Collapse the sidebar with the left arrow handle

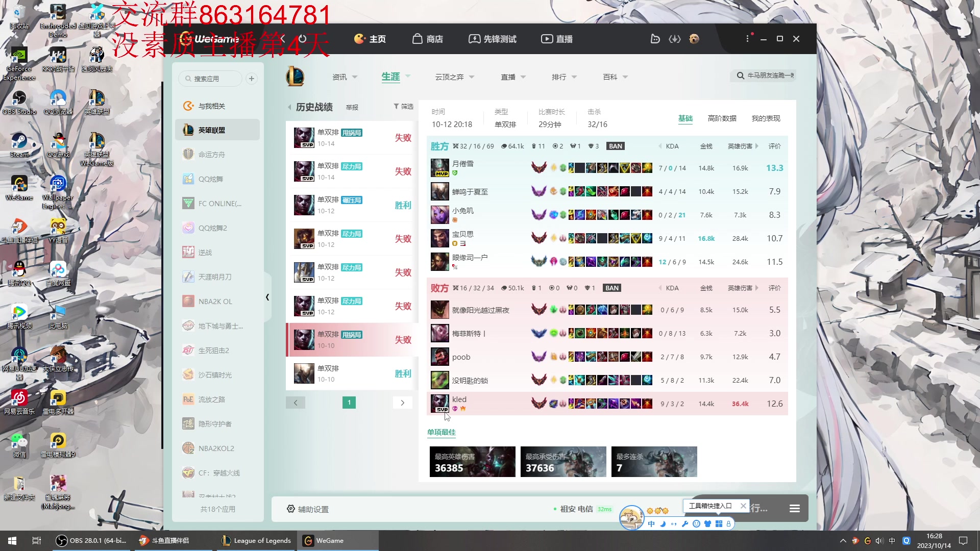(x=267, y=297)
